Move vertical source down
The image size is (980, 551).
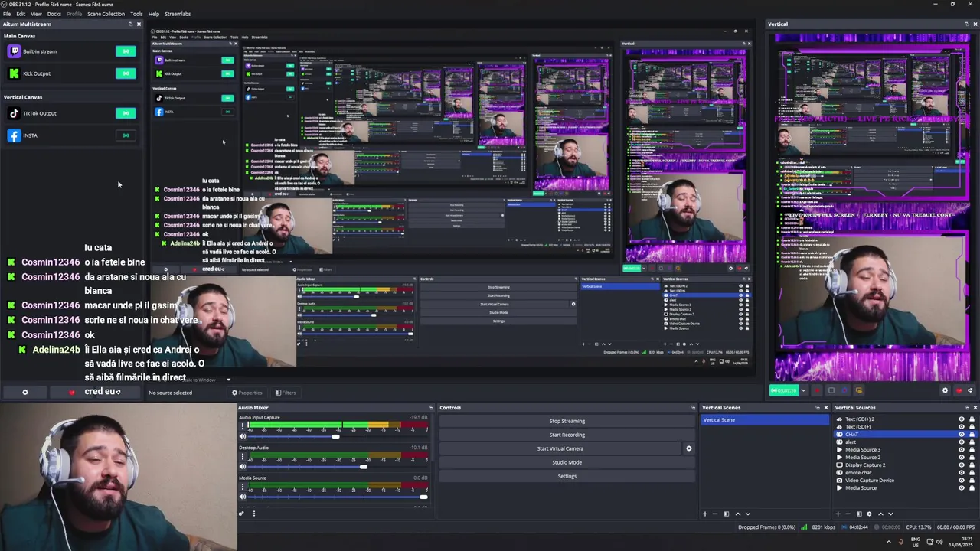[x=890, y=514]
